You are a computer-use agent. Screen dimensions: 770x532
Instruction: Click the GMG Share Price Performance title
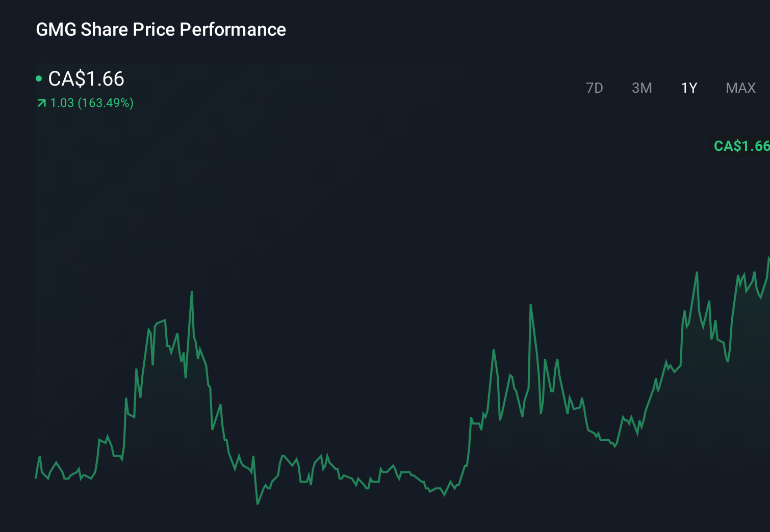161,30
